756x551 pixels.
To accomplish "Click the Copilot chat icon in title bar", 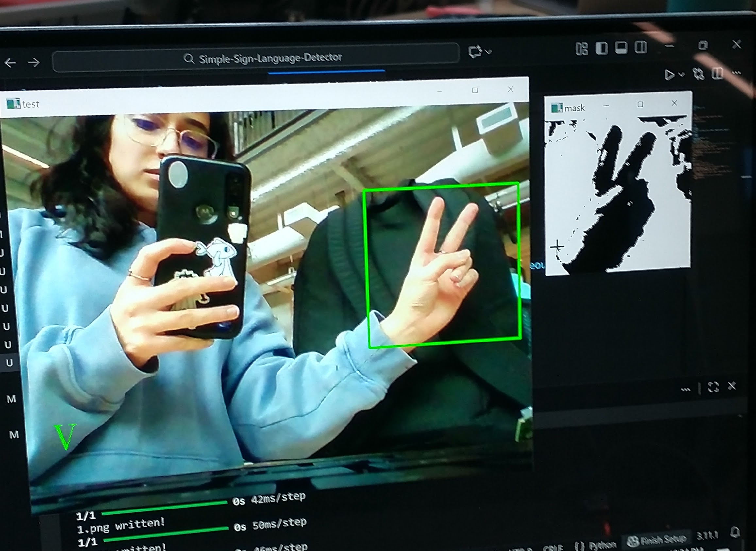I will pos(475,51).
